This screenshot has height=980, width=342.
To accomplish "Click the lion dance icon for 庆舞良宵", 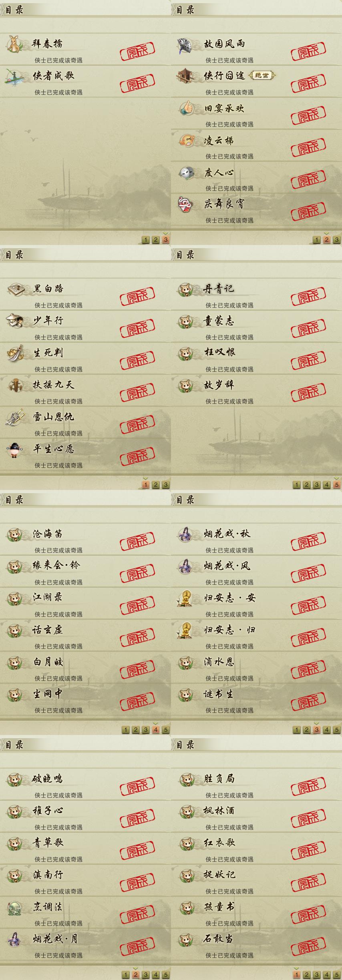I will click(x=186, y=205).
